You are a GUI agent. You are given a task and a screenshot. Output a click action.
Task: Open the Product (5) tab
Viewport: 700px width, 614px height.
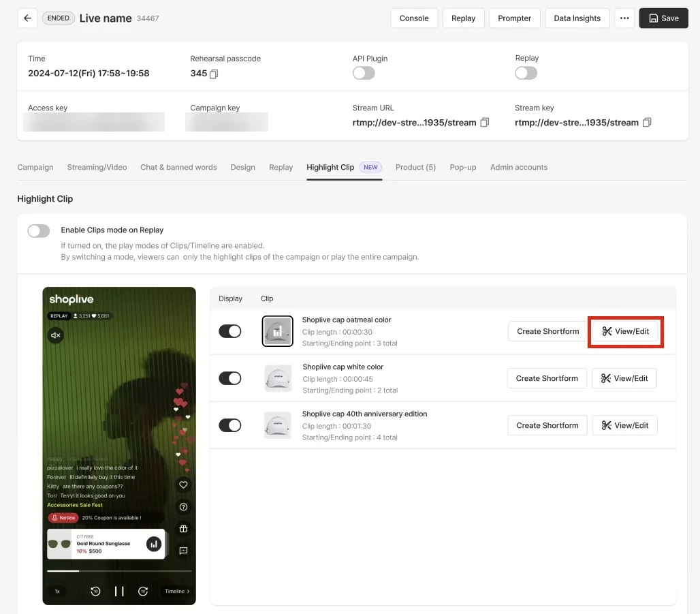[x=415, y=167]
